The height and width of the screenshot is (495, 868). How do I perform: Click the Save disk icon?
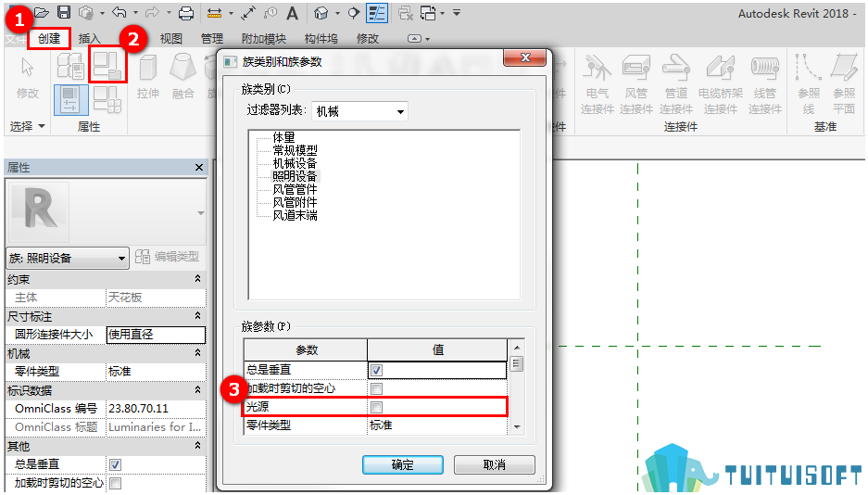[x=64, y=12]
